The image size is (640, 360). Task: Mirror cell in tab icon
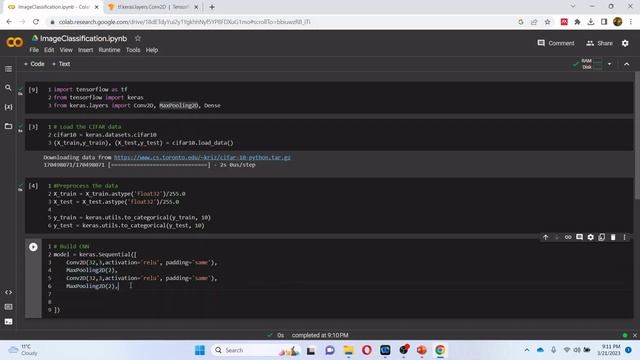602,237
